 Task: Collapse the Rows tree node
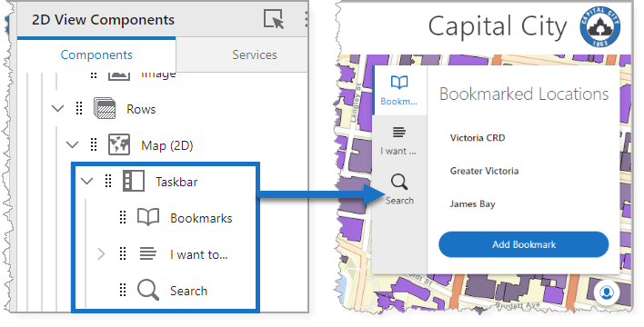click(58, 109)
